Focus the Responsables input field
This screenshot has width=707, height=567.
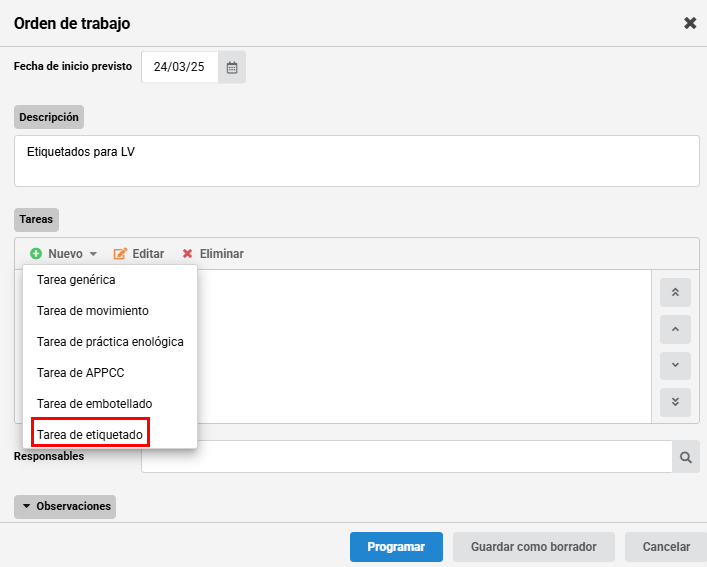tap(407, 457)
